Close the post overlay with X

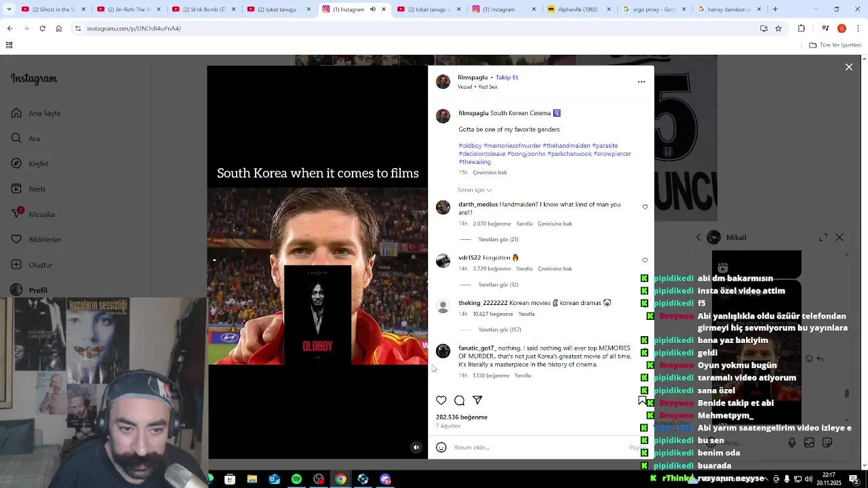pos(849,67)
